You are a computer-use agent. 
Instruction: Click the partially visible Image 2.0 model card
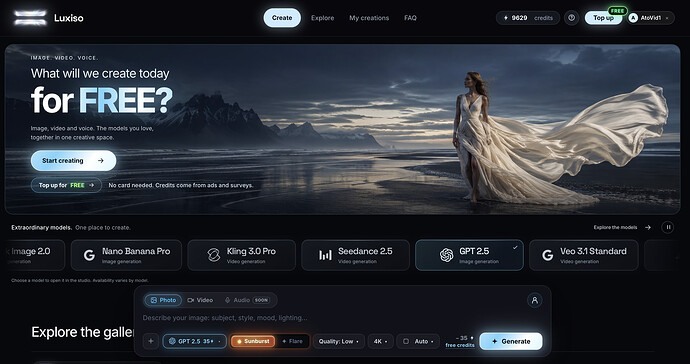[x=34, y=255]
